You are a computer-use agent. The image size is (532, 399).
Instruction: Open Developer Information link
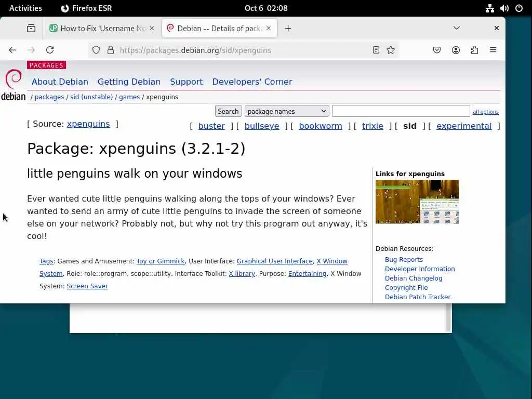(x=420, y=269)
